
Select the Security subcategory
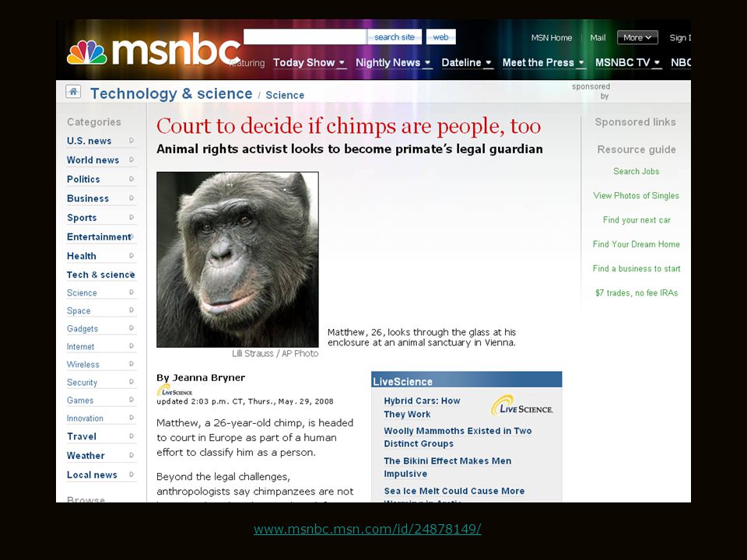click(x=82, y=383)
